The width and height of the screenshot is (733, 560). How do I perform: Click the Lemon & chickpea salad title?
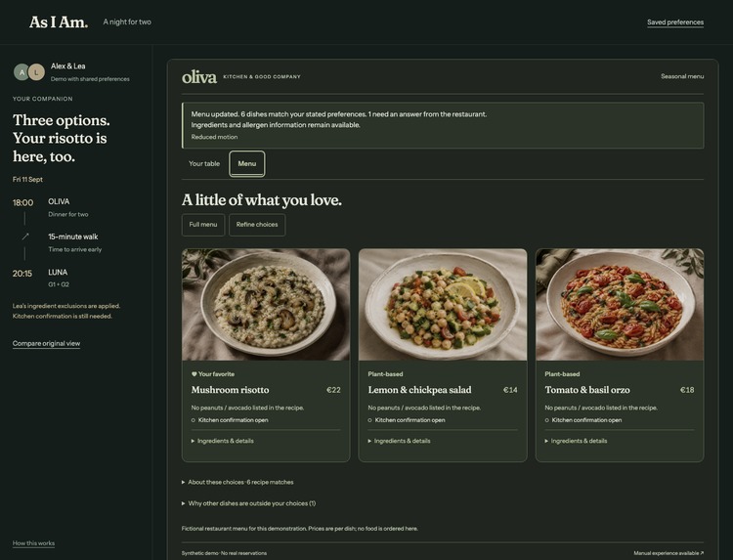point(419,390)
